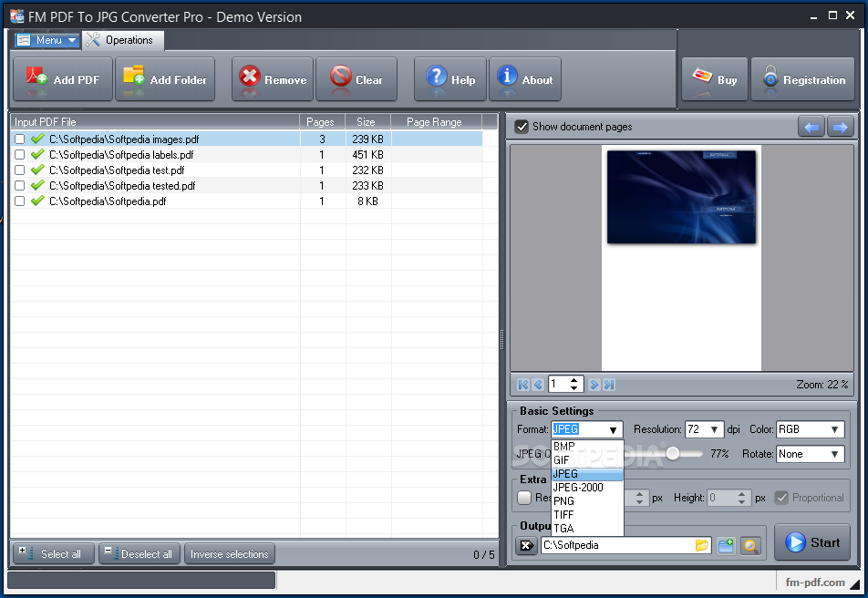Image resolution: width=868 pixels, height=598 pixels.
Task: Tick checkbox for Softpedia images.pdf
Action: (19, 139)
